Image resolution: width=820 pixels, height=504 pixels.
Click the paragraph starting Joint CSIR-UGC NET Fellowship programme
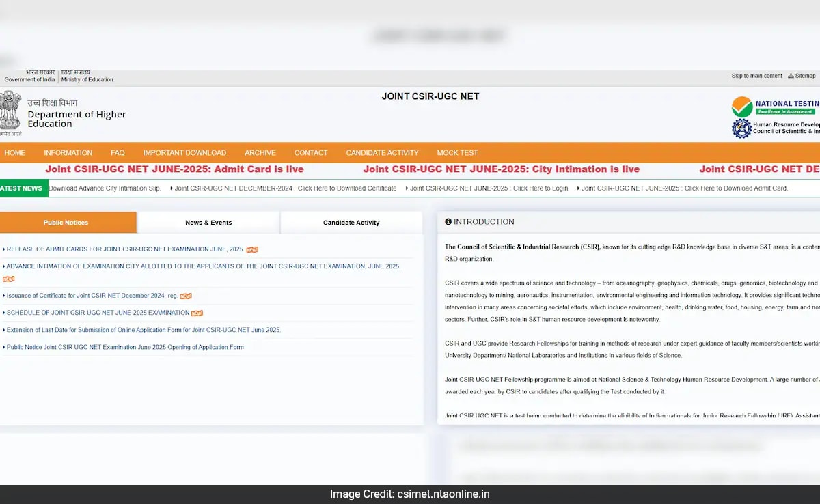[x=632, y=385]
